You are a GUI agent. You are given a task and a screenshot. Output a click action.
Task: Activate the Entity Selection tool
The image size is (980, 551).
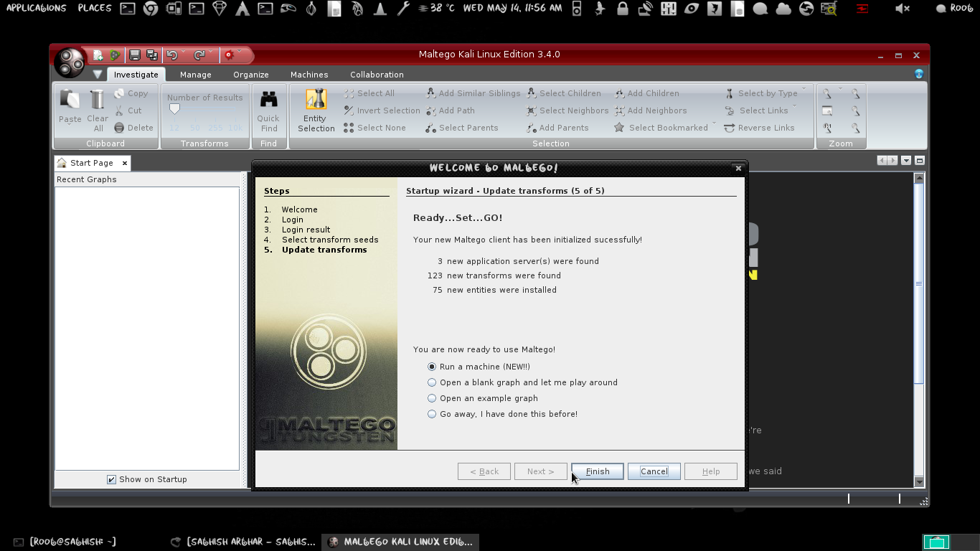316,110
